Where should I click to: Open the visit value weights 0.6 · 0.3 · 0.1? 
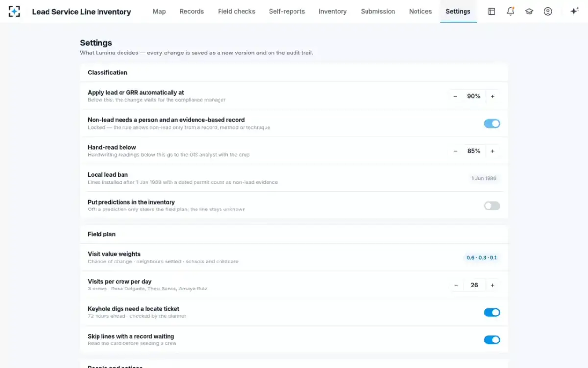pos(482,258)
